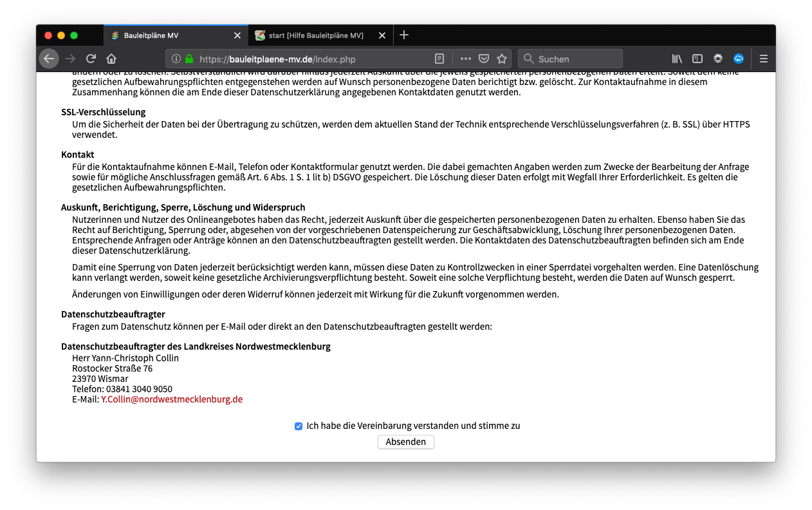This screenshot has height=510, width=812.
Task: Open a new browser tab
Action: point(404,35)
